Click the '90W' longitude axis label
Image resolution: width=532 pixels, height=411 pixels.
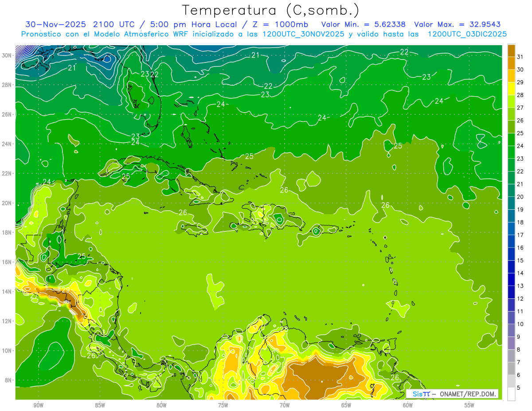tap(39, 405)
